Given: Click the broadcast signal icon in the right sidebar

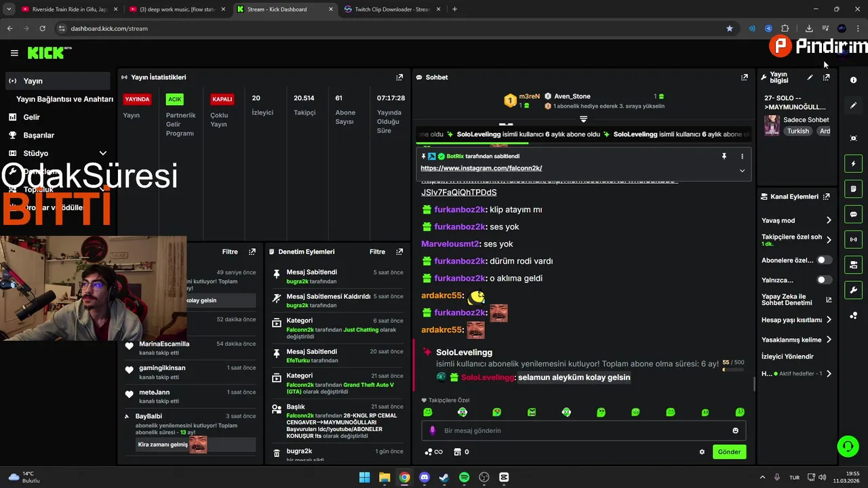Looking at the screenshot, I should coord(853,239).
